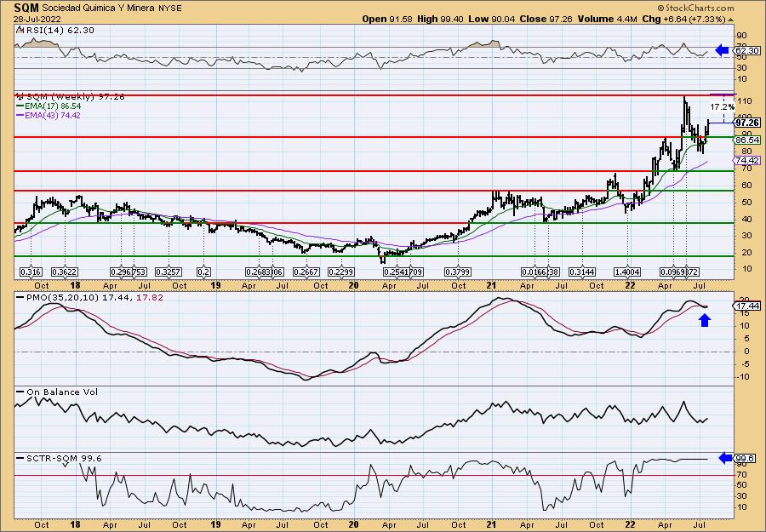Image resolution: width=766 pixels, height=532 pixels.
Task: Click the EMA(43) 74.42 legend entry
Action: [49, 115]
